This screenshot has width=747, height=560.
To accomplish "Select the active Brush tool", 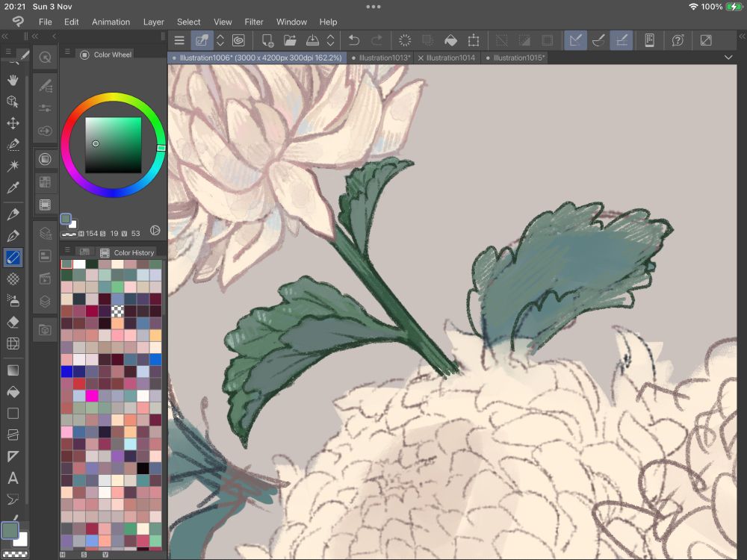I will coord(13,258).
